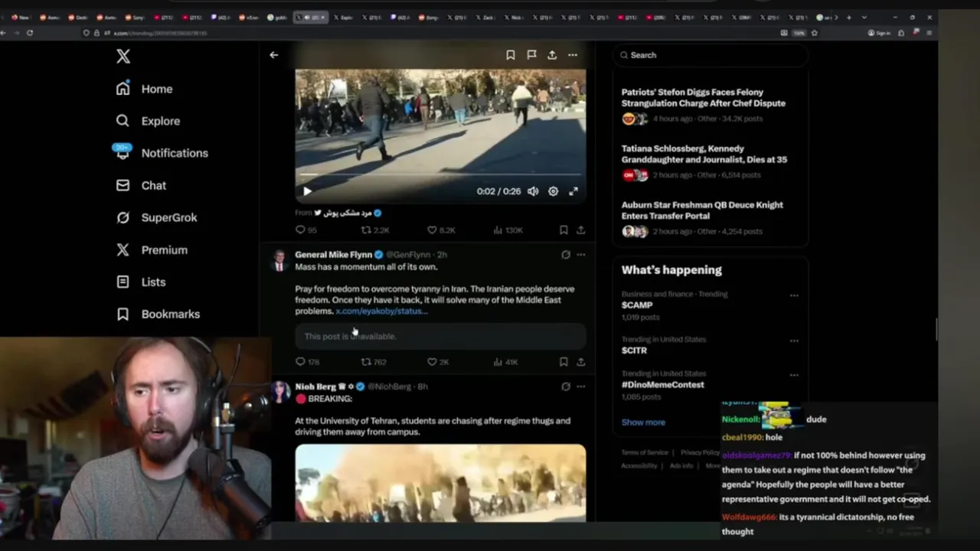Click Sign in in browser toolbar
The image size is (980, 551).
pyautogui.click(x=879, y=33)
